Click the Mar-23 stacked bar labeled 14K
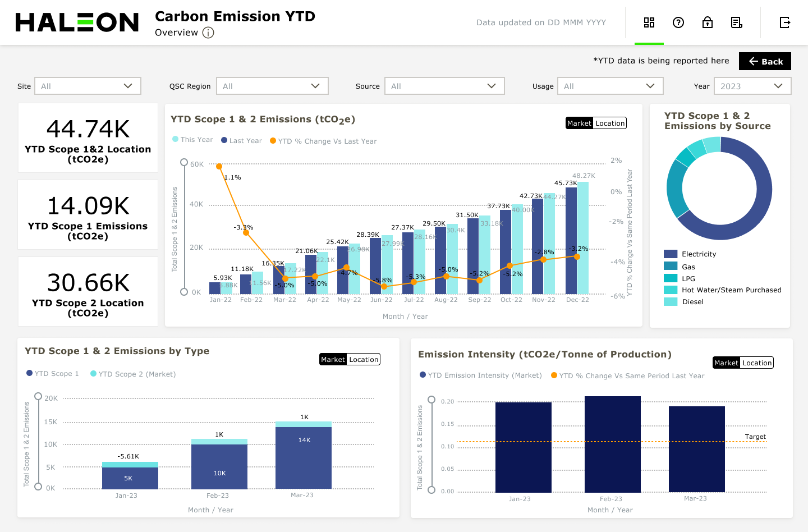The width and height of the screenshot is (808, 532). tap(304, 458)
